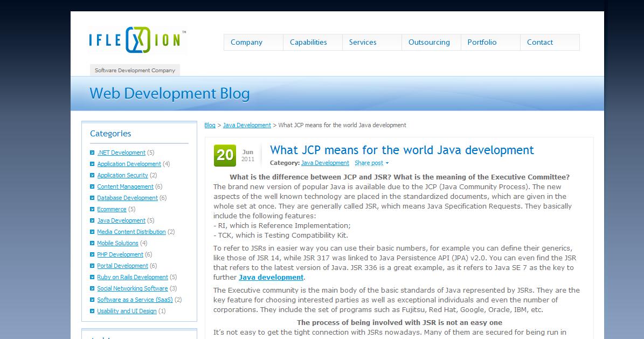Click breadcrumb text 'What JCP means for the world Java development'

(x=342, y=125)
